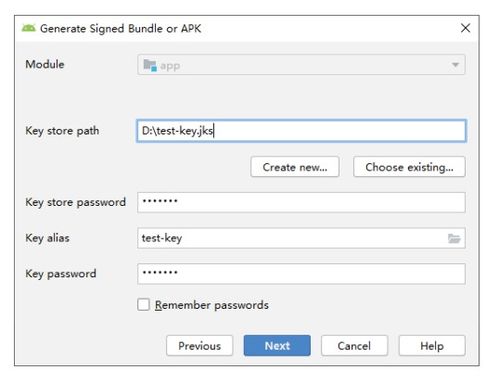Return to Previous step
This screenshot has width=499, height=383.
[199, 345]
